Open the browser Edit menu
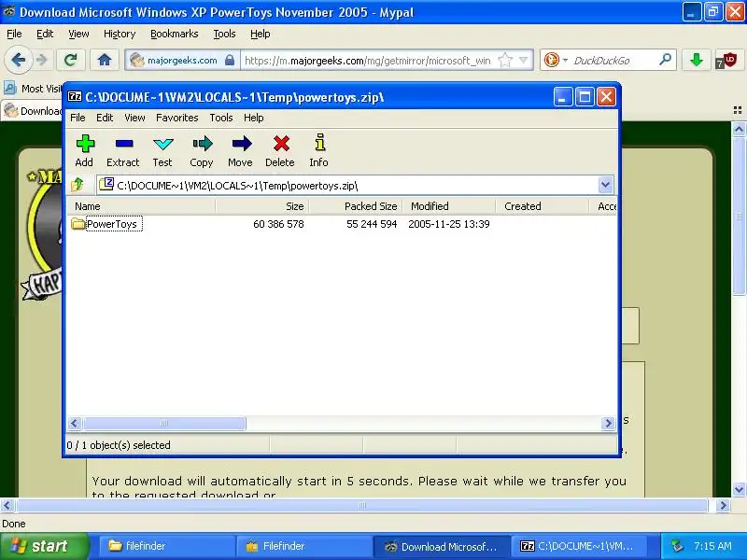 click(x=45, y=34)
